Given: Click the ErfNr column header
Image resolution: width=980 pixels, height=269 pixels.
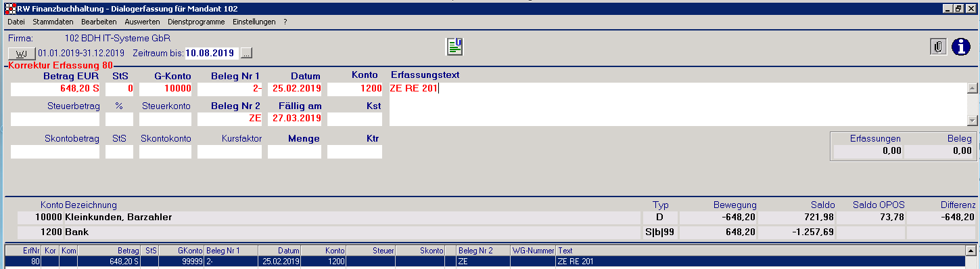Looking at the screenshot, I should tap(22, 251).
